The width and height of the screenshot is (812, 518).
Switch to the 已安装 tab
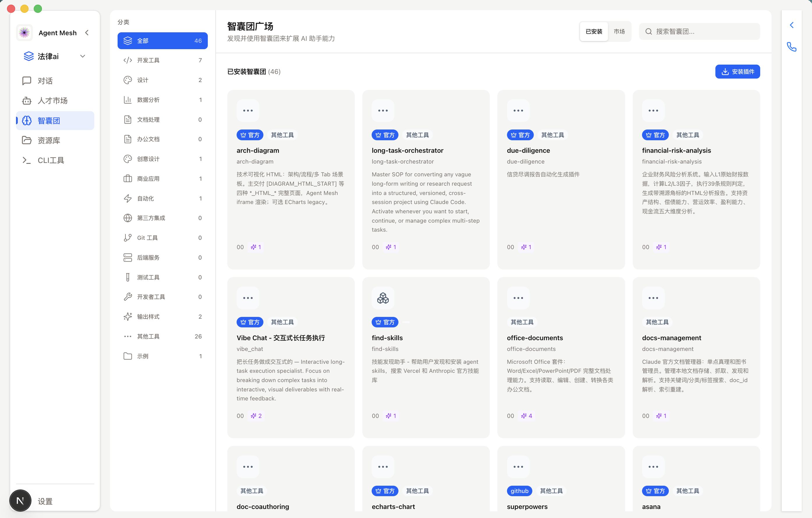594,31
